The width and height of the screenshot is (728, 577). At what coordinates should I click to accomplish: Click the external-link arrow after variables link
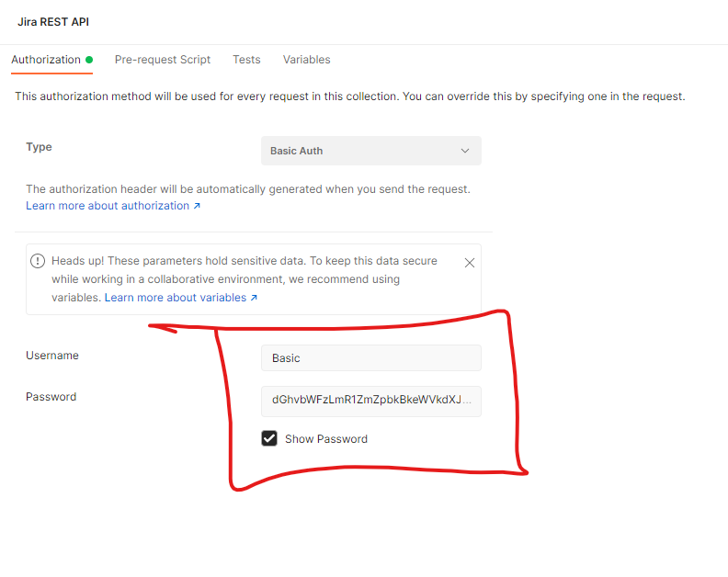coord(254,298)
